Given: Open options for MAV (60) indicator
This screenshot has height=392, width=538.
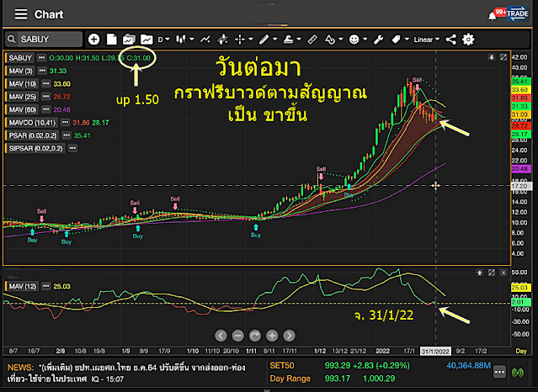Looking at the screenshot, I should pos(45,109).
